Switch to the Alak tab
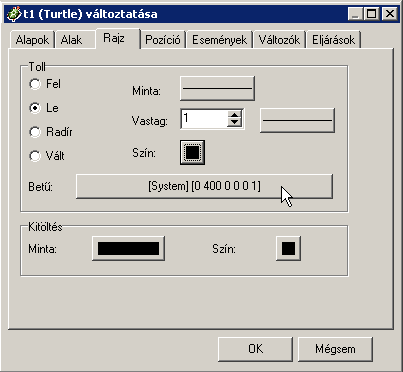This screenshot has height=372, width=403. pyautogui.click(x=71, y=40)
